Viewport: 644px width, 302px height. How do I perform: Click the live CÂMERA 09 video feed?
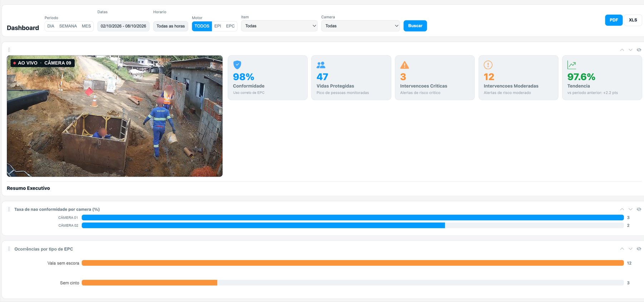pyautogui.click(x=114, y=116)
